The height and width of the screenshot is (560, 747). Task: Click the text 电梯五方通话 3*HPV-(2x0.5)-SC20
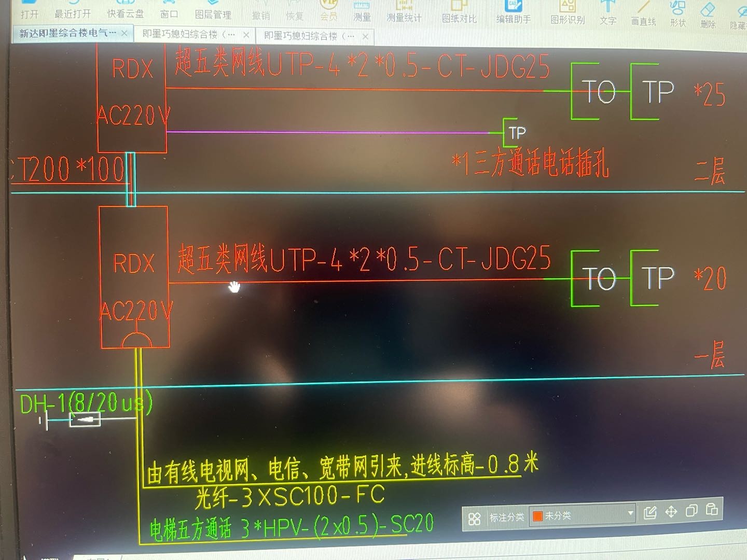tap(292, 527)
